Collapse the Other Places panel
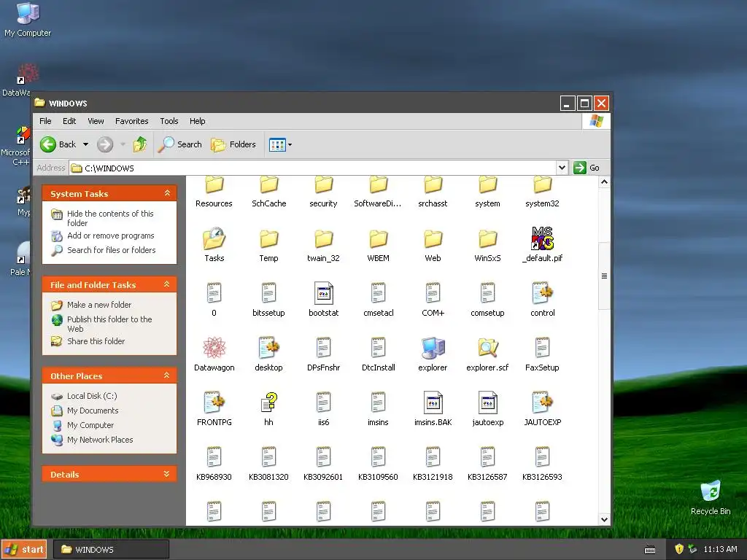Image resolution: width=747 pixels, height=560 pixels. (x=167, y=376)
